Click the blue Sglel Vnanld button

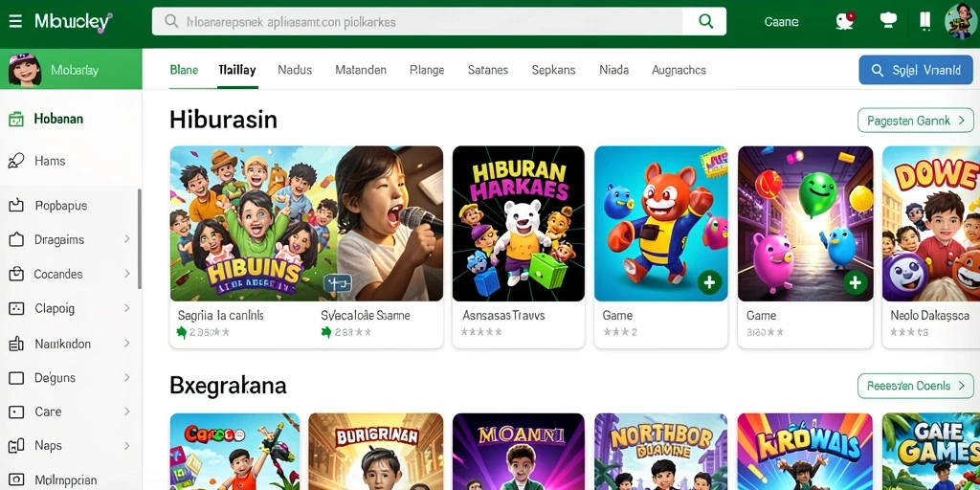[916, 70]
